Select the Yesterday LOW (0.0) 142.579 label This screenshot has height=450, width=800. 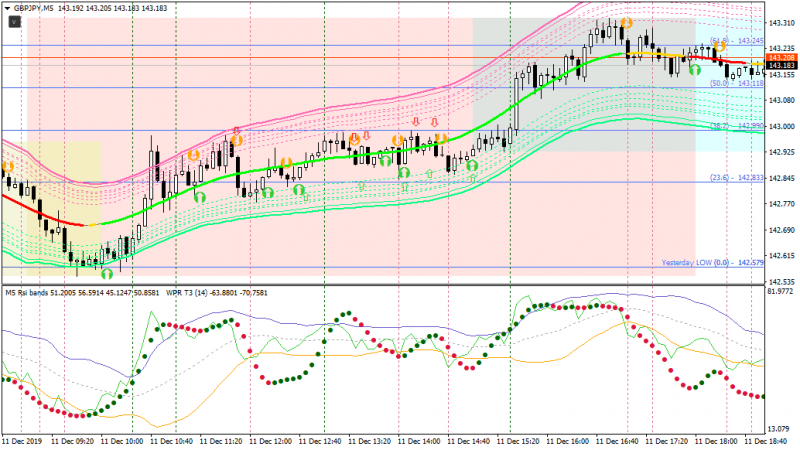click(x=712, y=262)
